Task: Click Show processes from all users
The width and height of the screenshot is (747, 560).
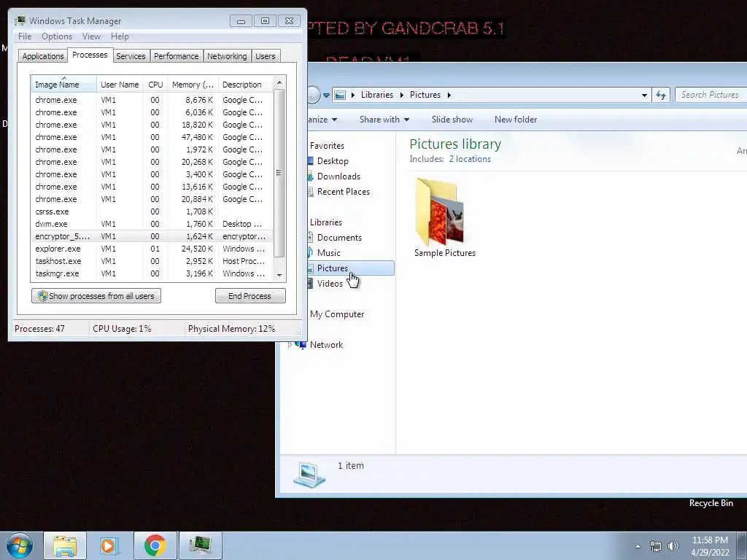Action: click(96, 296)
